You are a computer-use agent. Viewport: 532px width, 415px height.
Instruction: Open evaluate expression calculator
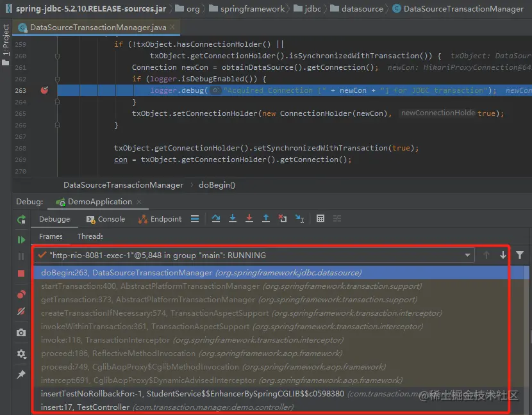pyautogui.click(x=320, y=218)
